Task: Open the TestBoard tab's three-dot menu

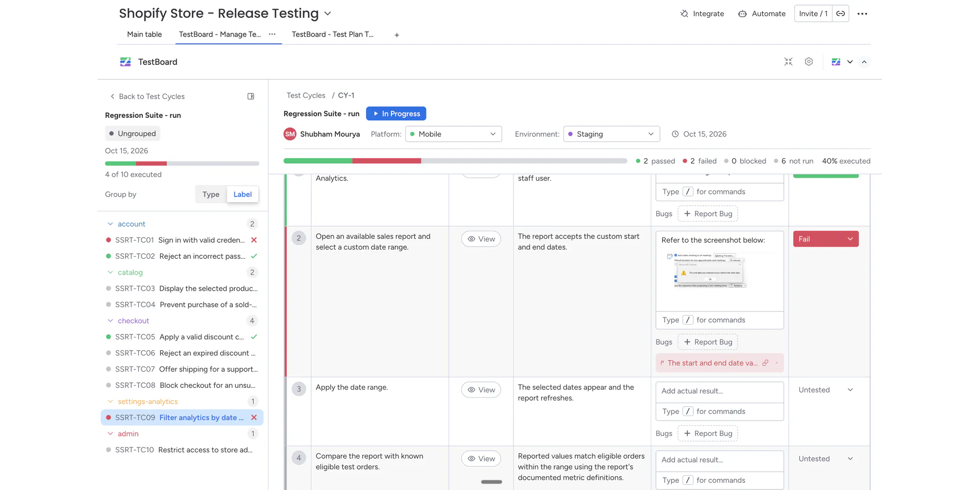Action: 272,34
